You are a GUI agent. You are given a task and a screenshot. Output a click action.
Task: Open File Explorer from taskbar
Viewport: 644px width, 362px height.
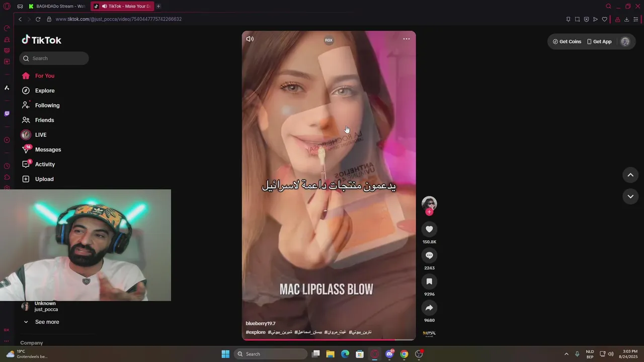(331, 354)
